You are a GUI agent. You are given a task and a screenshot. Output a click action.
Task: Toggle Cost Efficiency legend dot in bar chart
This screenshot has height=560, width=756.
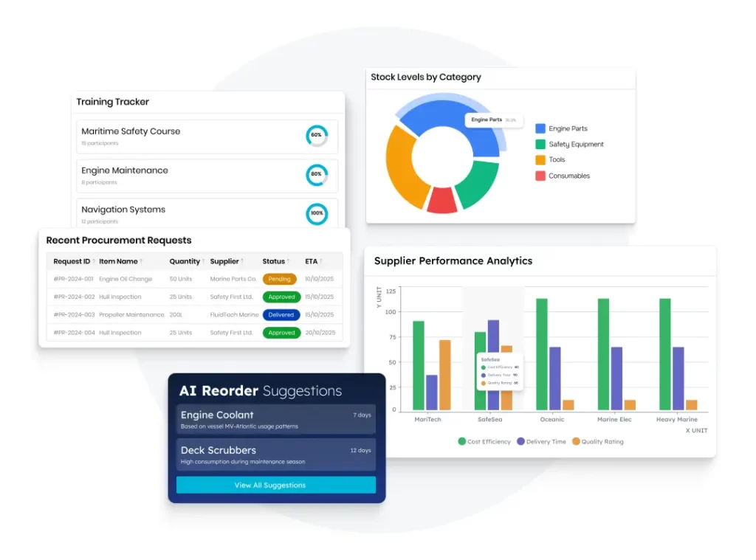coord(462,441)
